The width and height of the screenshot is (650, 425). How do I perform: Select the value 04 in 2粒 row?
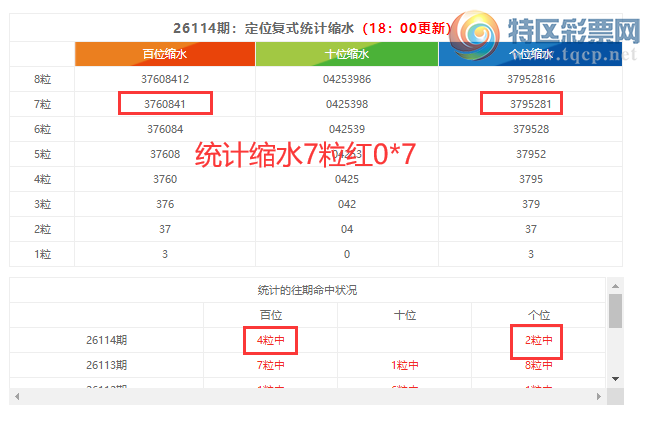coord(347,229)
